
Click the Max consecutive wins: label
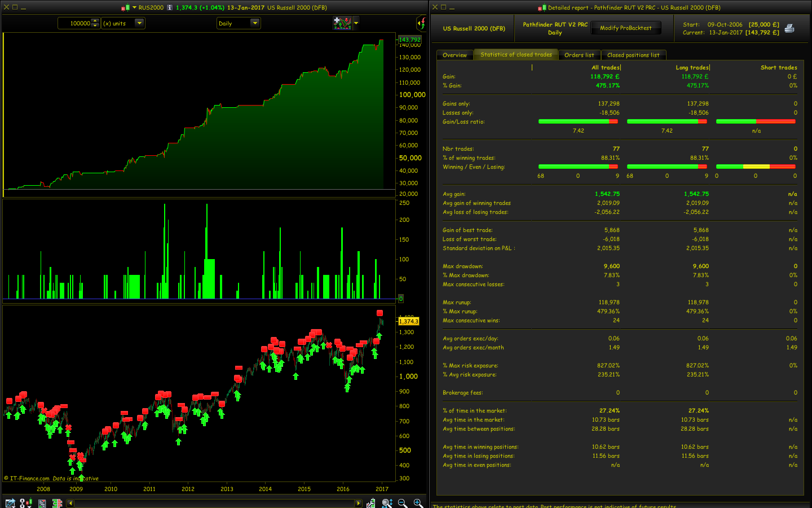pos(471,320)
